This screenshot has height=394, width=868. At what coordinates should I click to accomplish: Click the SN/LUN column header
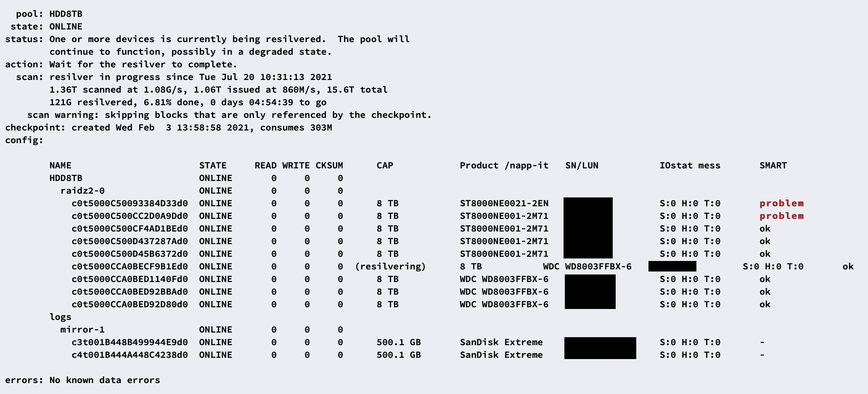click(582, 165)
